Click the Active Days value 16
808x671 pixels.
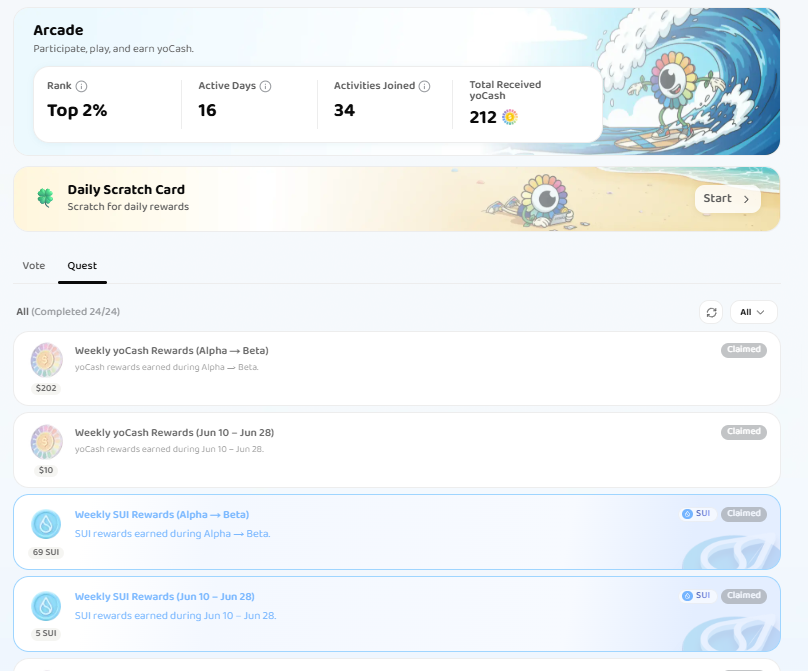click(x=207, y=110)
